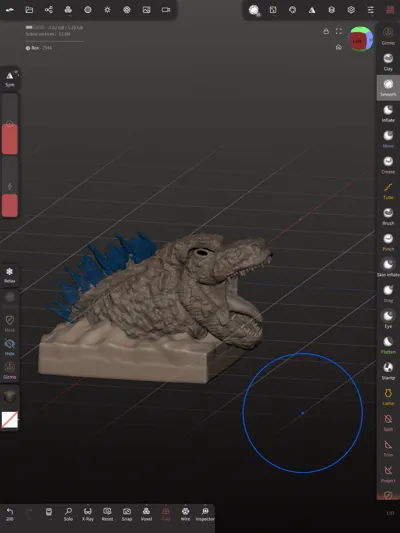Select the Inflate tool
This screenshot has width=400, height=533.
tap(388, 113)
